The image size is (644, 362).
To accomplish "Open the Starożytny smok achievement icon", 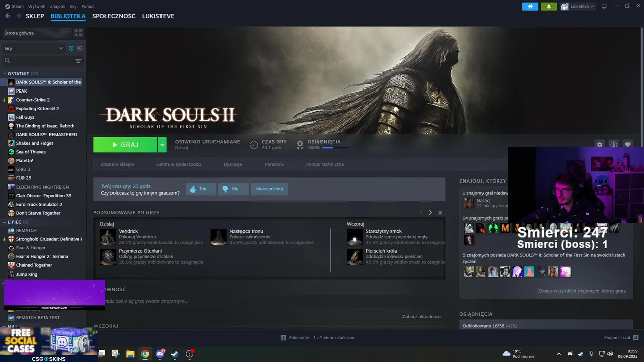I will pyautogui.click(x=355, y=237).
